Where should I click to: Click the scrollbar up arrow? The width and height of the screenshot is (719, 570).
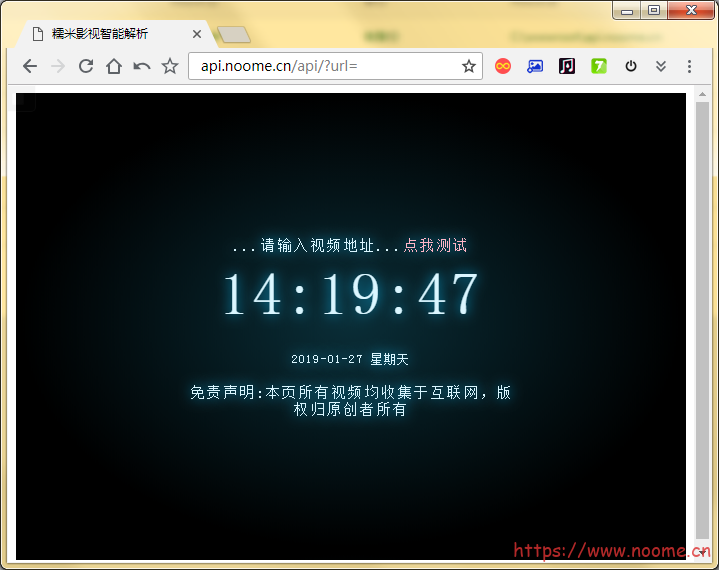tap(702, 94)
